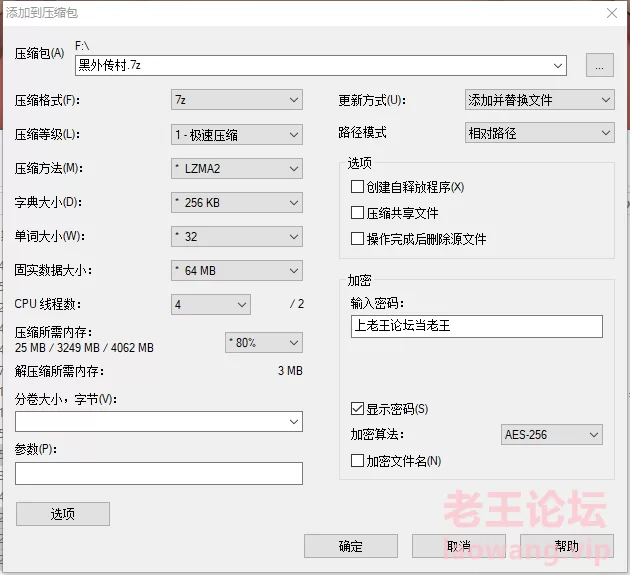Viewport: 630px width, 575px height.
Task: Open the 更新方式 dropdown showing 添加并替换文件
Action: (540, 100)
